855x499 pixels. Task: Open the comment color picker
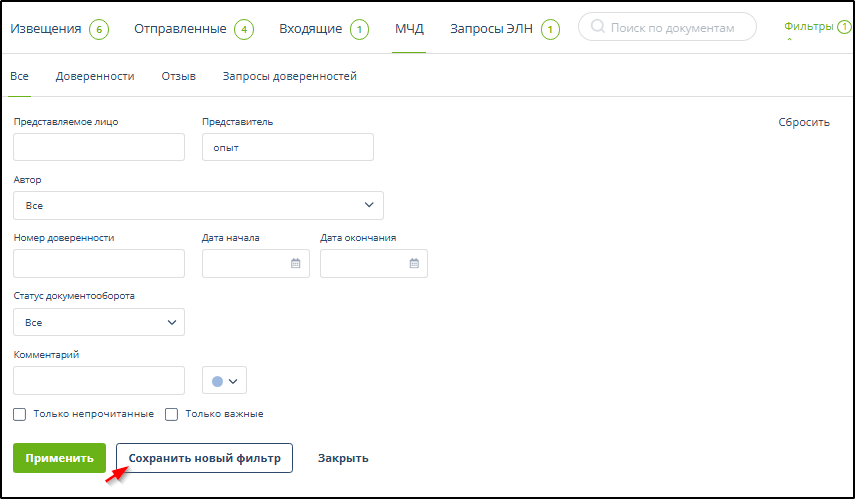tap(224, 380)
